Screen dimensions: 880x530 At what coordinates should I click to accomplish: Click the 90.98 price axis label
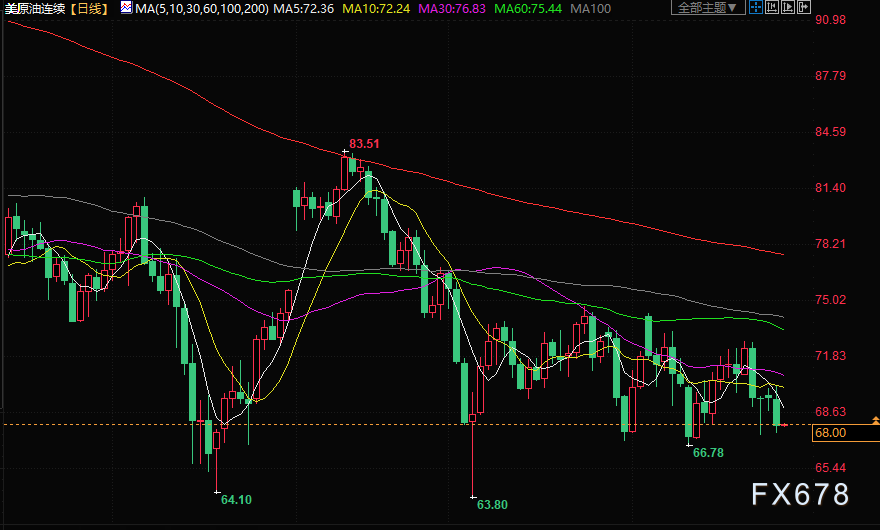pos(831,20)
